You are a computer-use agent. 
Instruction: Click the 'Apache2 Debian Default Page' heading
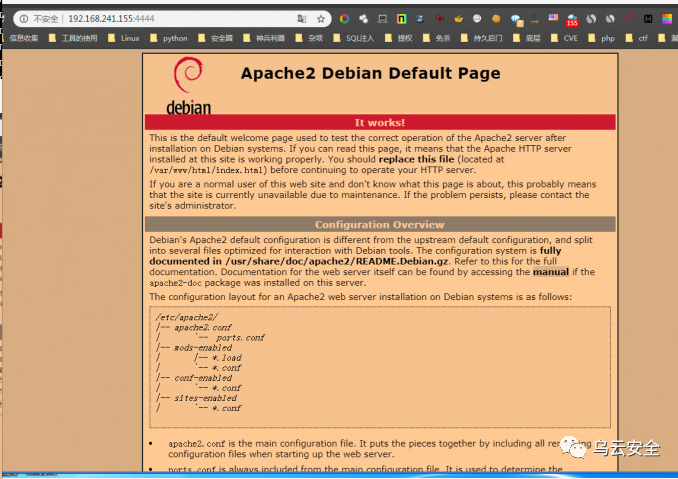tap(371, 73)
